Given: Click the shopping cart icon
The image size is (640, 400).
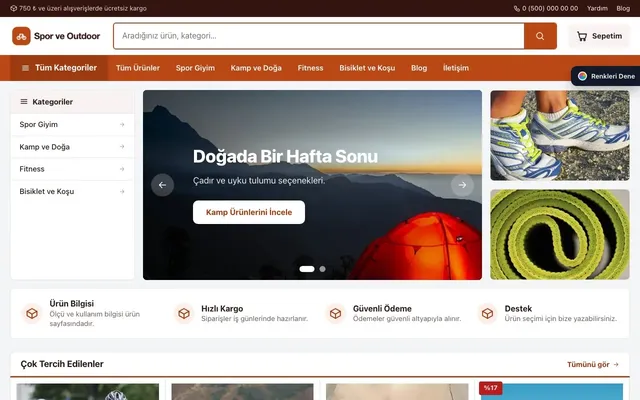Looking at the screenshot, I should point(582,36).
